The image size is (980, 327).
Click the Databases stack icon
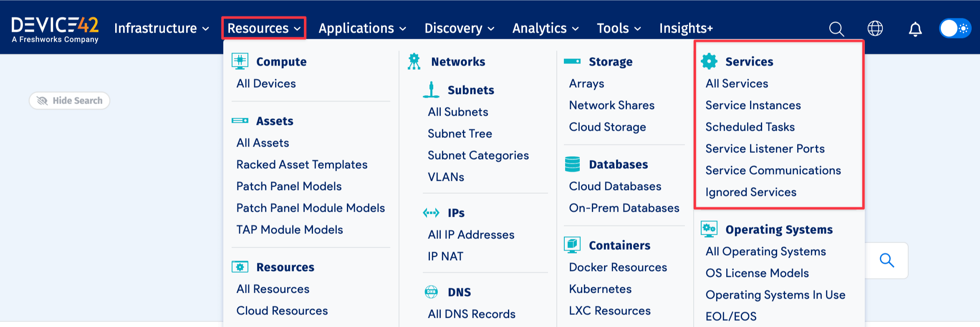[x=572, y=164]
